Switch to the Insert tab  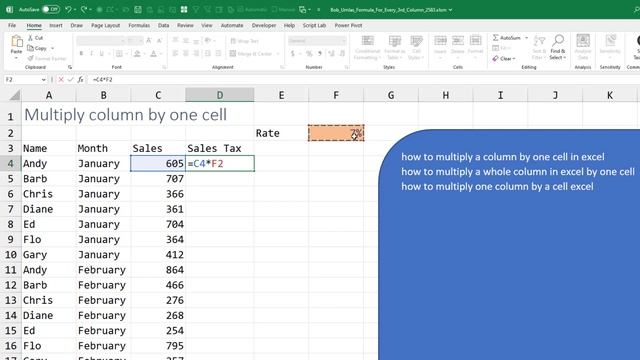(56, 25)
